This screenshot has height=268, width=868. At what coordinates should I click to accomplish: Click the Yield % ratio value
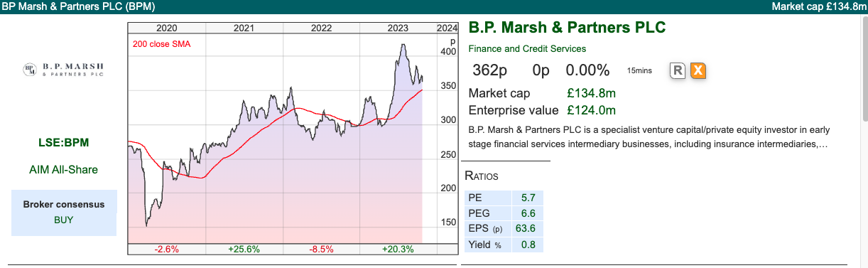(x=528, y=245)
